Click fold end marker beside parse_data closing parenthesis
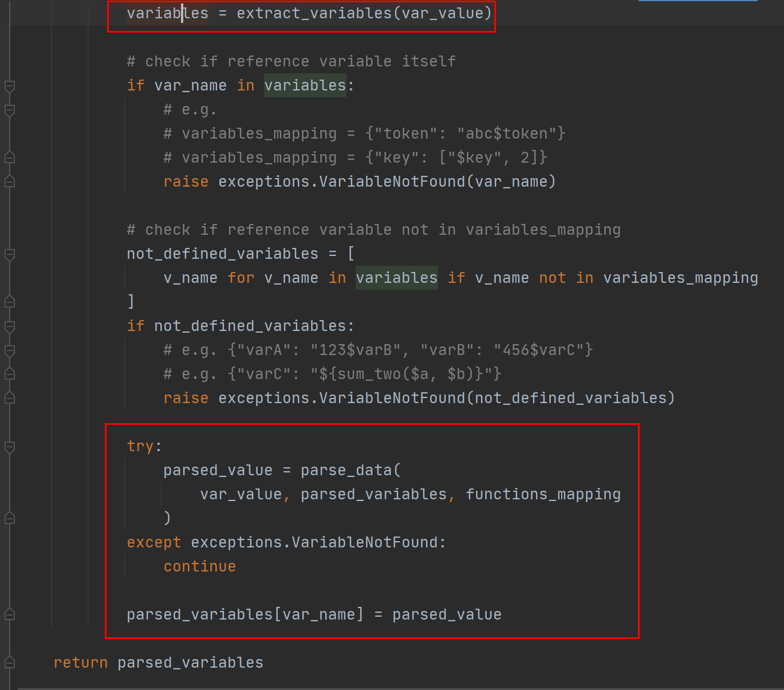 [10, 518]
